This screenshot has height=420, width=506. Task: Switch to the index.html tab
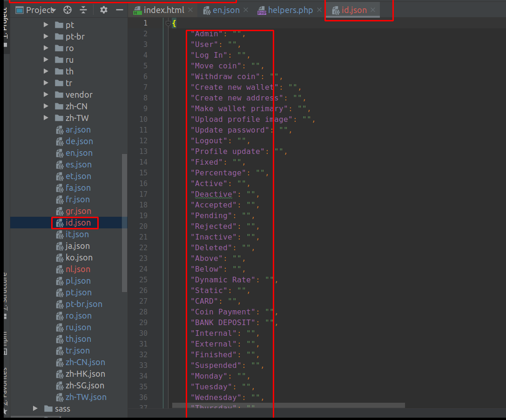(163, 10)
